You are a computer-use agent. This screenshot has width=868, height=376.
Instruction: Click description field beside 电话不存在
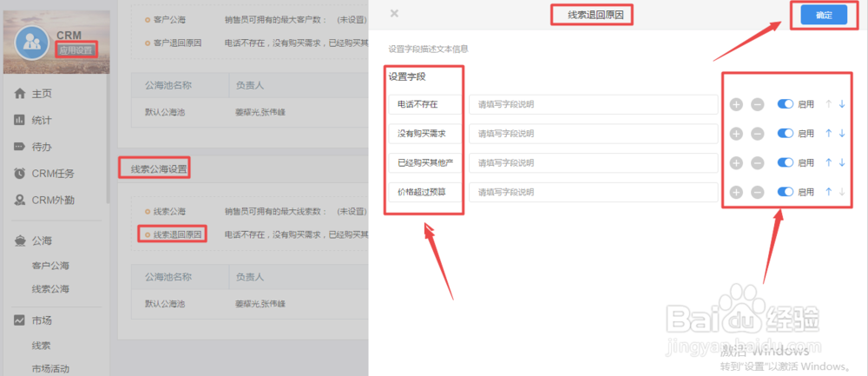point(594,104)
